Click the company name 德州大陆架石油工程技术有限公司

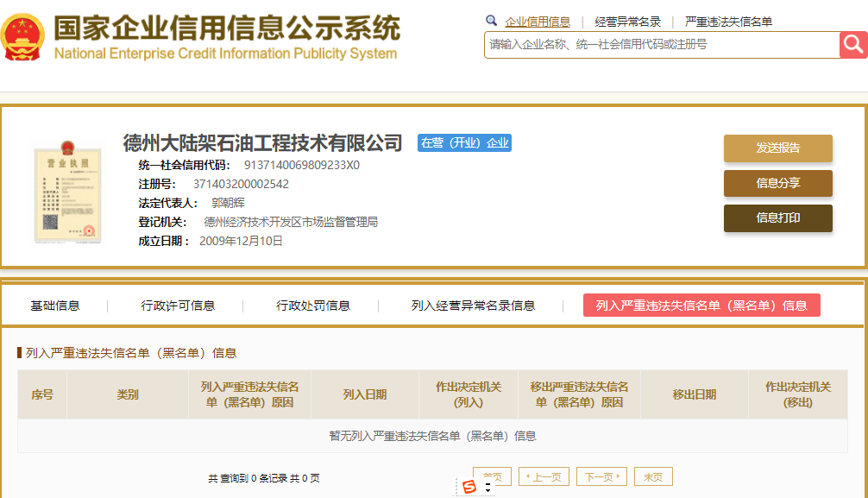tap(262, 143)
